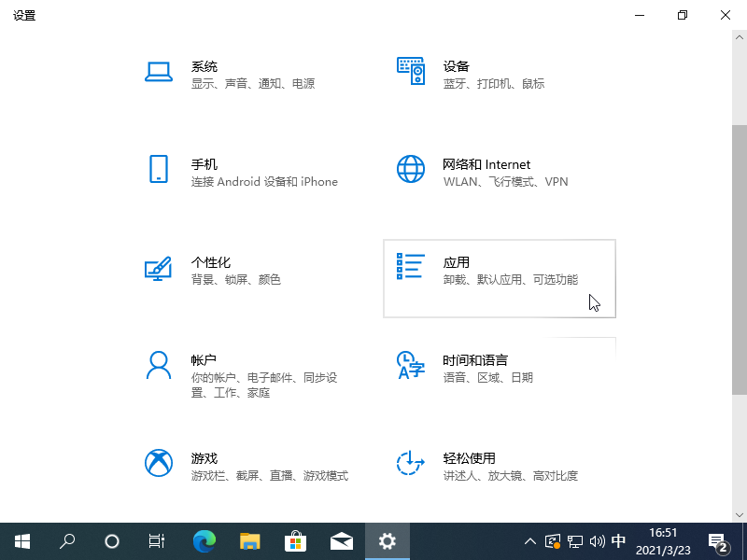Switch the 中 input method indicator
The image size is (747, 560).
(618, 541)
